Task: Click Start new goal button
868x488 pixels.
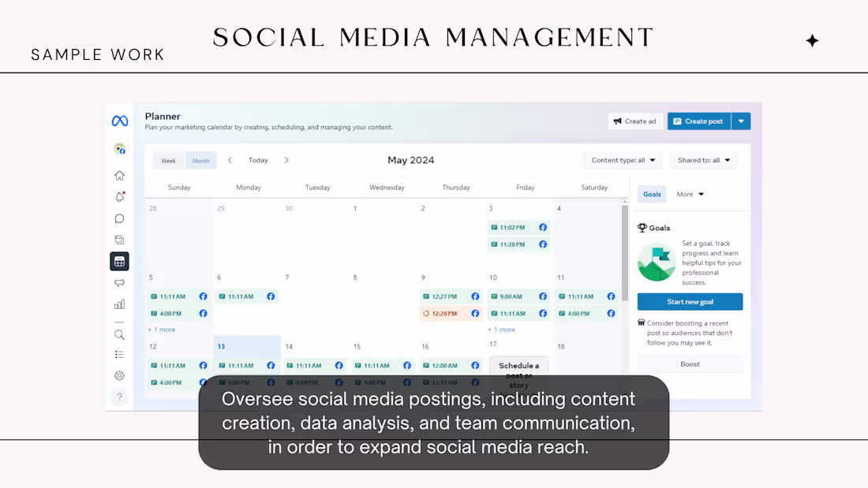Action: pyautogui.click(x=690, y=301)
